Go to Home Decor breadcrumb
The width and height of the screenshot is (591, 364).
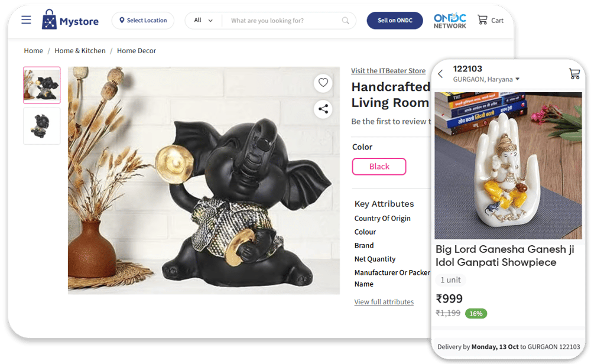point(137,50)
